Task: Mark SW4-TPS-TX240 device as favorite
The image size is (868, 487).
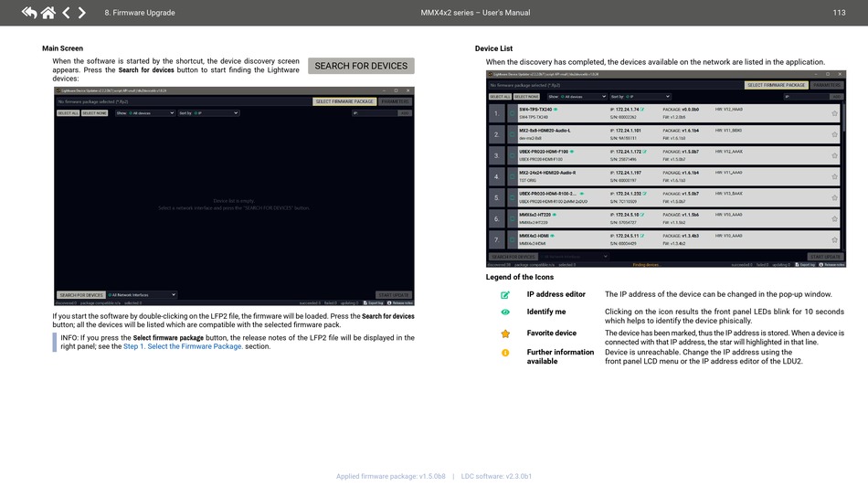Action: coord(834,113)
